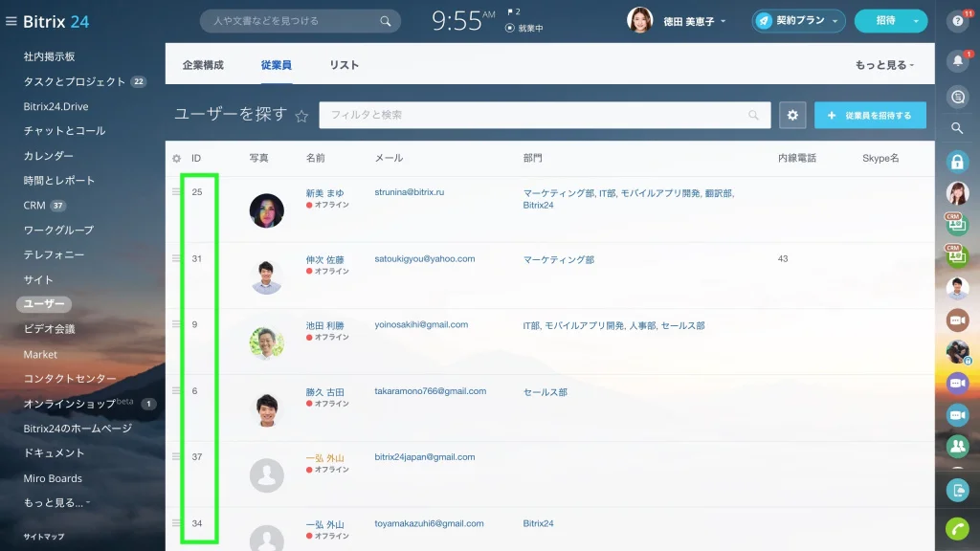
Task: Open row menu for 池田 利勝
Action: pyautogui.click(x=176, y=324)
